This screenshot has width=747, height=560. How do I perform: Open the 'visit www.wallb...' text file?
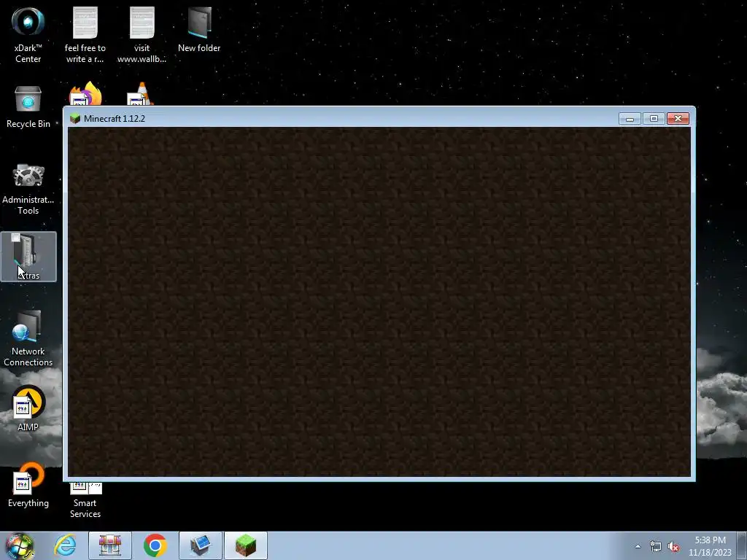pos(142,34)
